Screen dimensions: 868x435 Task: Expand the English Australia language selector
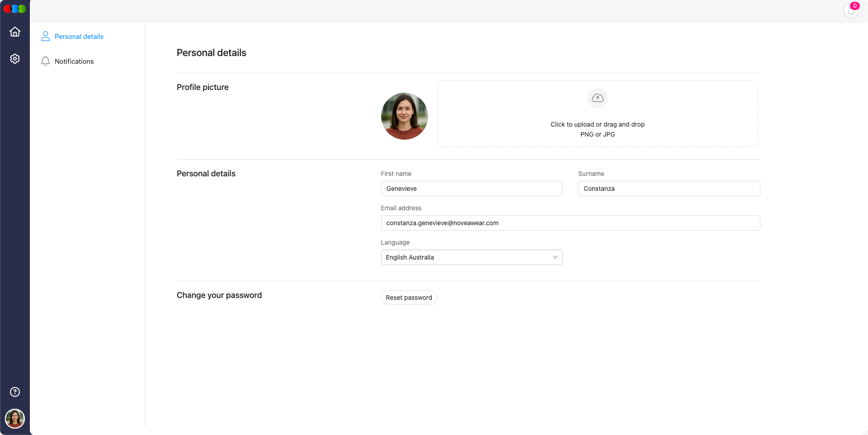click(x=472, y=257)
